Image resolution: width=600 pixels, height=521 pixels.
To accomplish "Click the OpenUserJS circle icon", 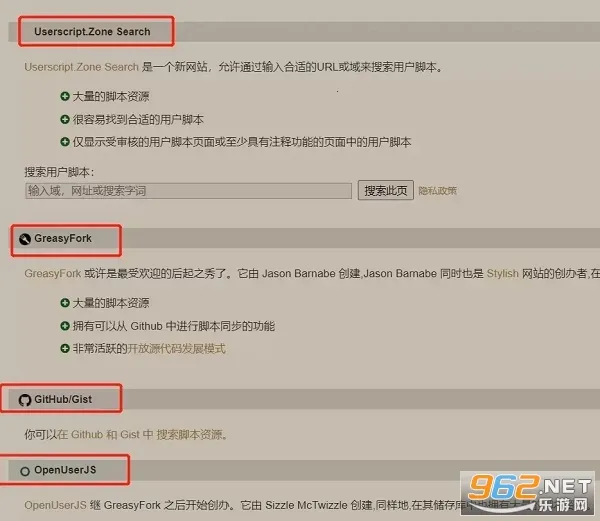I will pyautogui.click(x=25, y=469).
